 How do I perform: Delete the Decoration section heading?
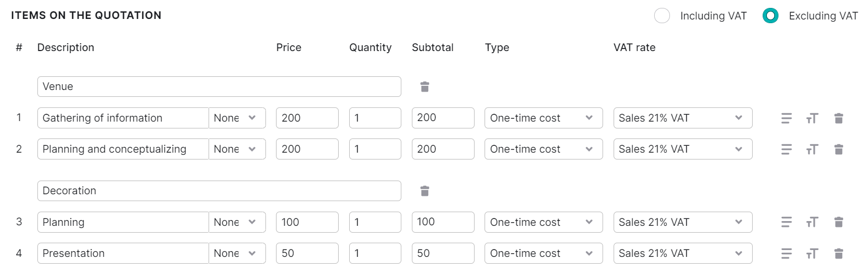(425, 191)
